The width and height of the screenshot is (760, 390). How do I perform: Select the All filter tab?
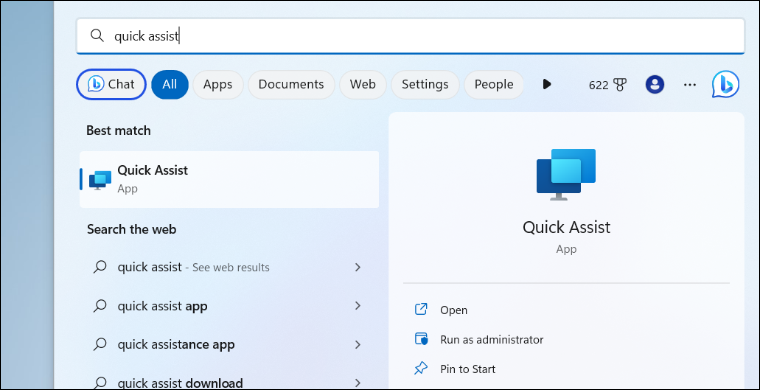pyautogui.click(x=170, y=84)
